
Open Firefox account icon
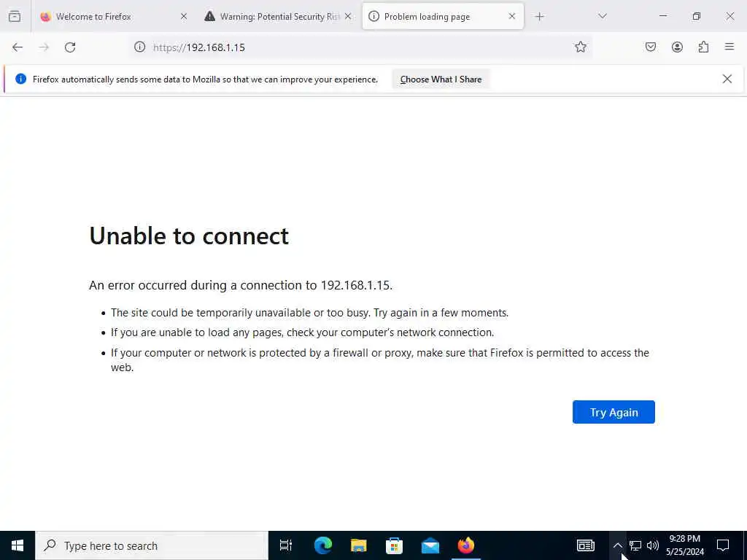pyautogui.click(x=677, y=47)
